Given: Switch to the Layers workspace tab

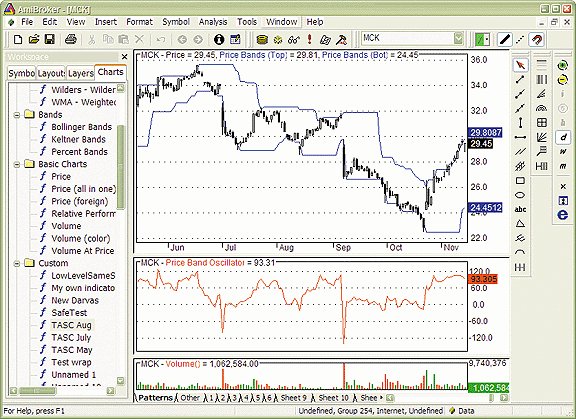Looking at the screenshot, I should (x=80, y=73).
